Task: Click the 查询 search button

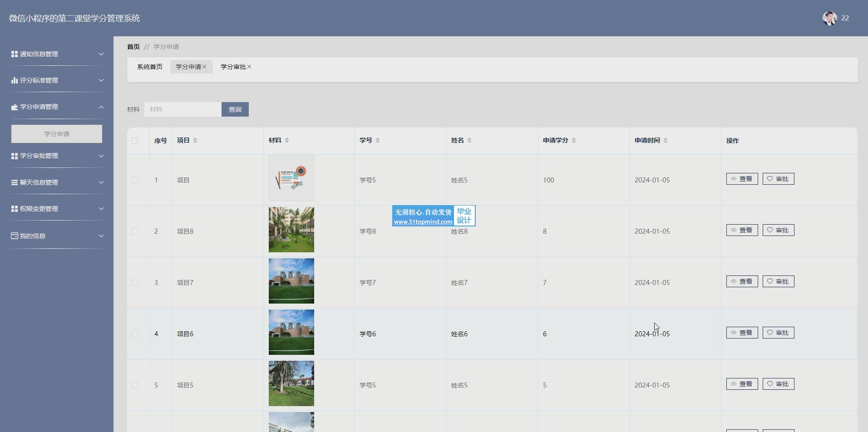Action: point(235,109)
